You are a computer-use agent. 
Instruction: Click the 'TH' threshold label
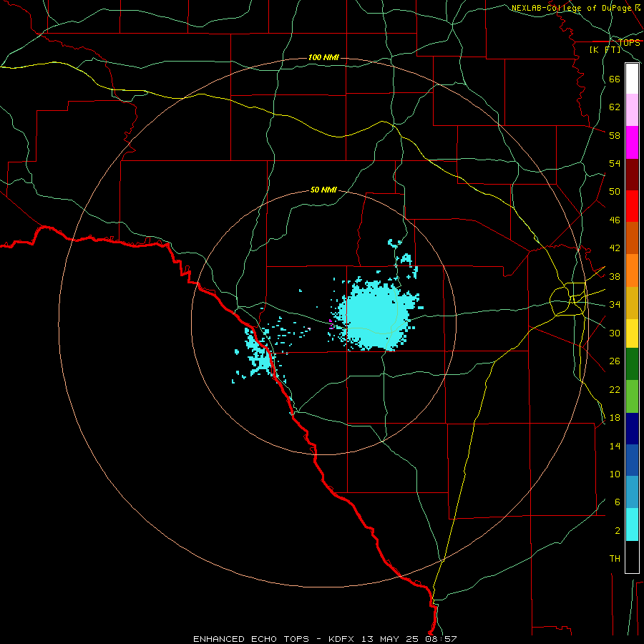(615, 559)
